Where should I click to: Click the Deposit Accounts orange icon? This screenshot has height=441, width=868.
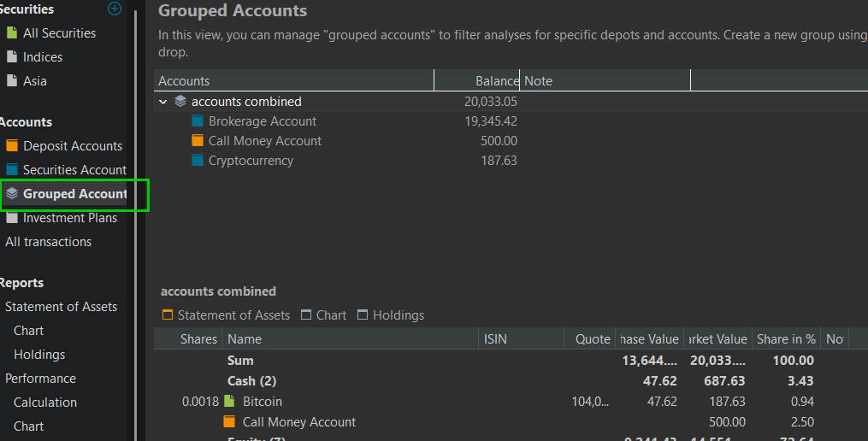pos(12,146)
